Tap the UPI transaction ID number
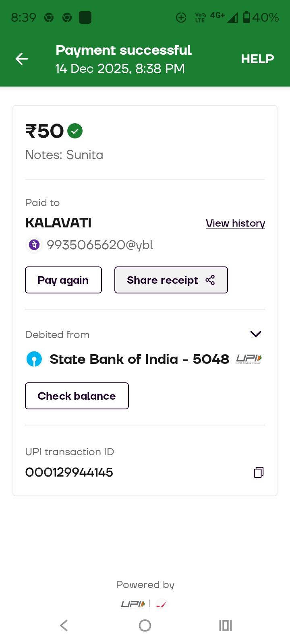Screen dimensions: 290x644 coord(69,472)
